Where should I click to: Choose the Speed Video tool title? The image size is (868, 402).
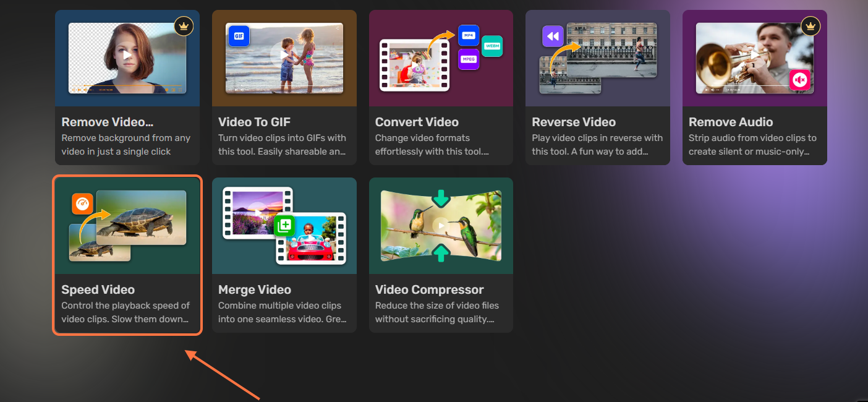pos(98,289)
